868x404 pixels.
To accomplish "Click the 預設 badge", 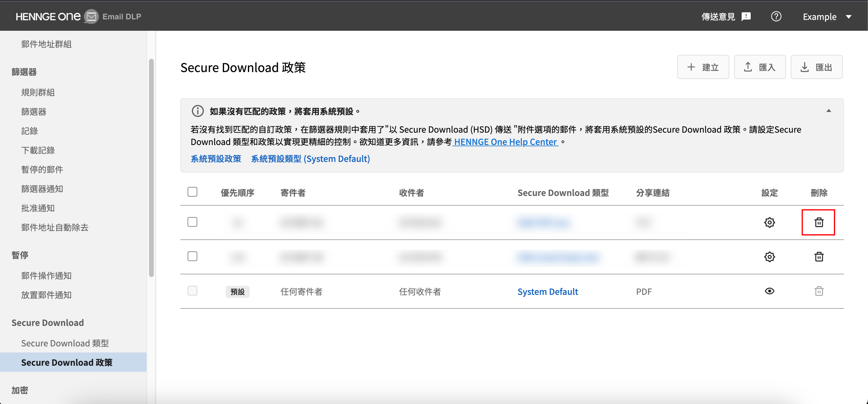I will [x=238, y=292].
